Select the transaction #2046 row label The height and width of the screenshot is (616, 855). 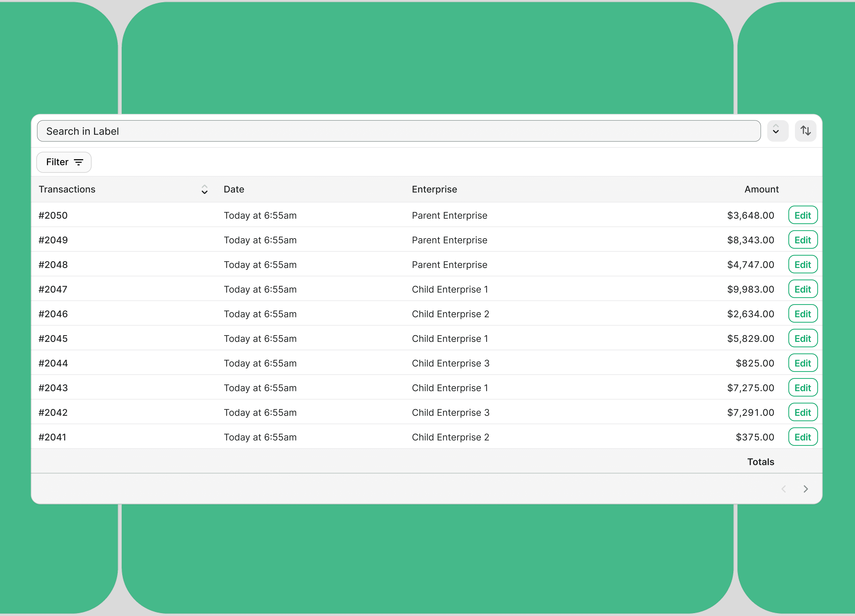(x=53, y=314)
